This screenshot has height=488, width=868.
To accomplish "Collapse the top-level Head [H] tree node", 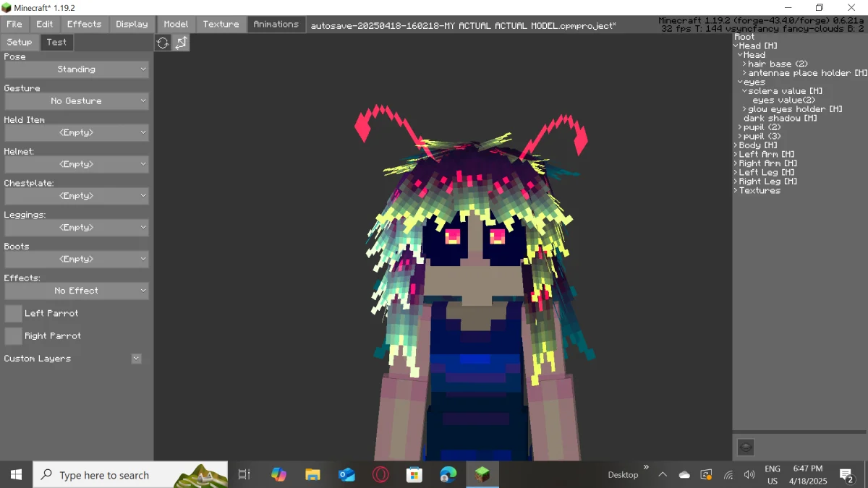I will click(736, 46).
